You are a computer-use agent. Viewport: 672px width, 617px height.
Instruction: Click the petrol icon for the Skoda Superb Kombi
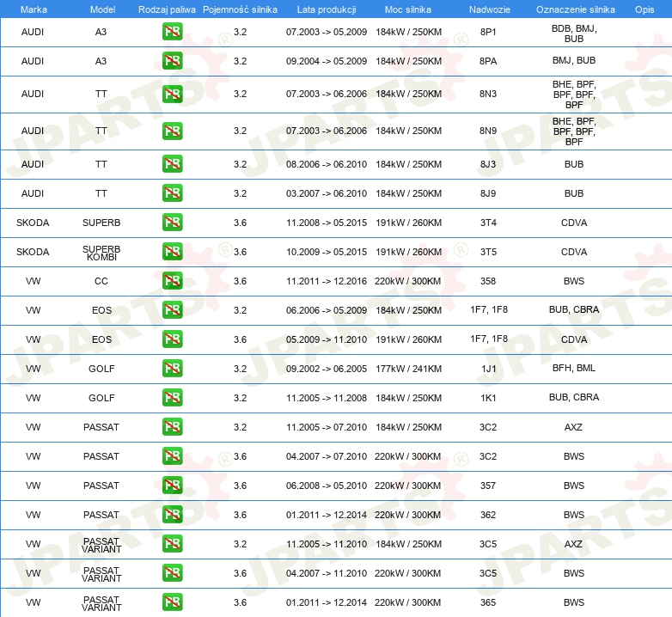172,252
